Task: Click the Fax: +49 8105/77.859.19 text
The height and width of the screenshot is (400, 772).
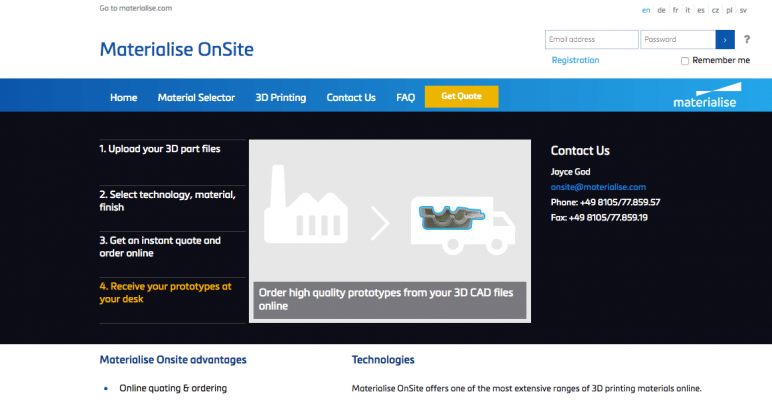Action: [x=599, y=217]
